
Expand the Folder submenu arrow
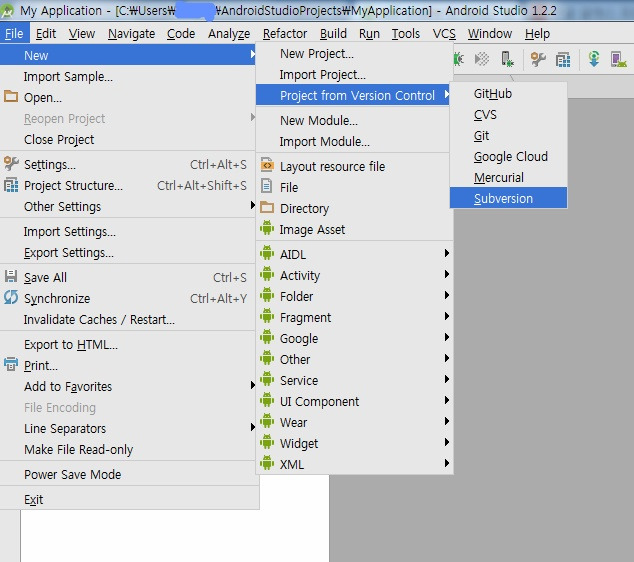446,295
